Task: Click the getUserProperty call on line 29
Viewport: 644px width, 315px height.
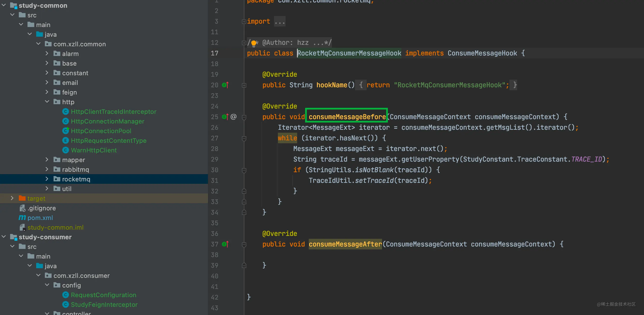Action: point(430,159)
